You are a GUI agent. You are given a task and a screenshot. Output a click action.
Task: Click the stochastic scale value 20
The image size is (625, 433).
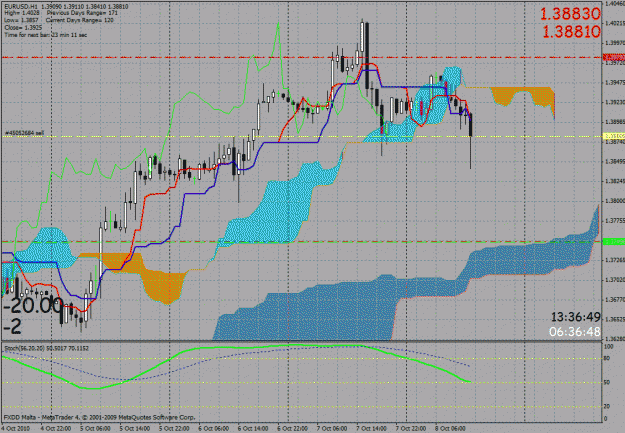(x=607, y=407)
